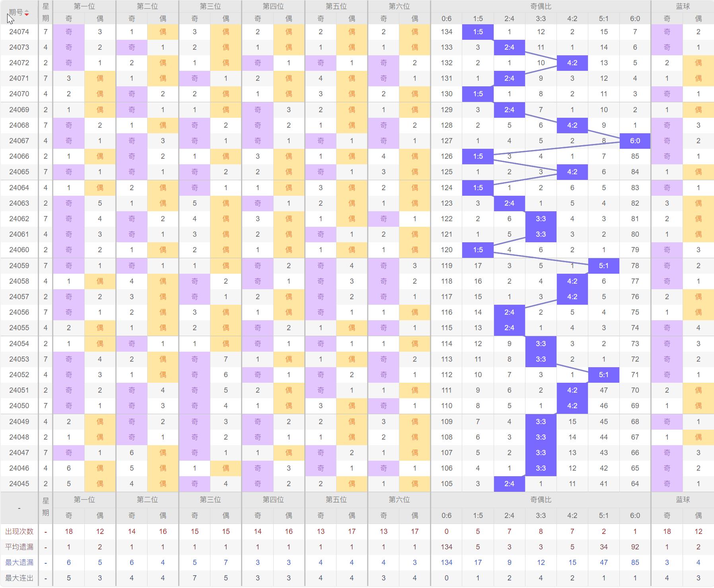Click 5:1 average value 34 in 平均遗漏 row
Viewport: 714px width, 588px height.
(x=603, y=547)
